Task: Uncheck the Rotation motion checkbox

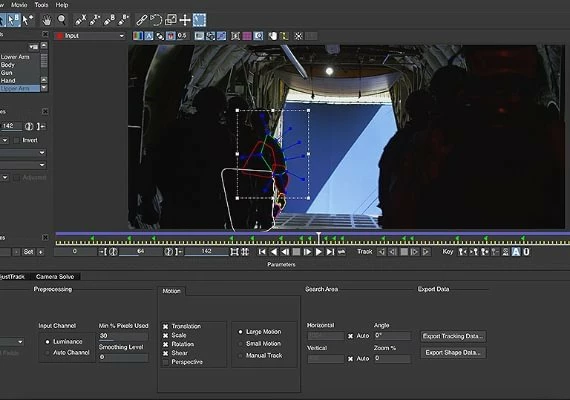Action: pyautogui.click(x=166, y=344)
